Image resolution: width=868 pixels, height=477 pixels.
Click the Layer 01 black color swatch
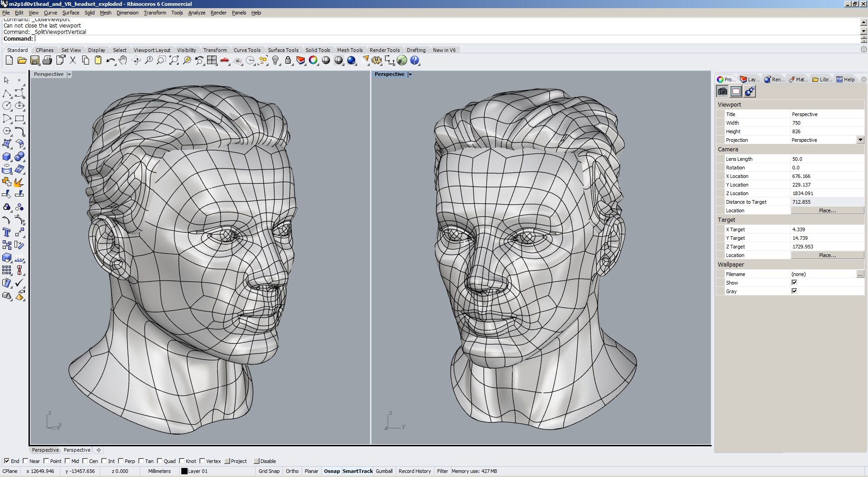click(184, 471)
